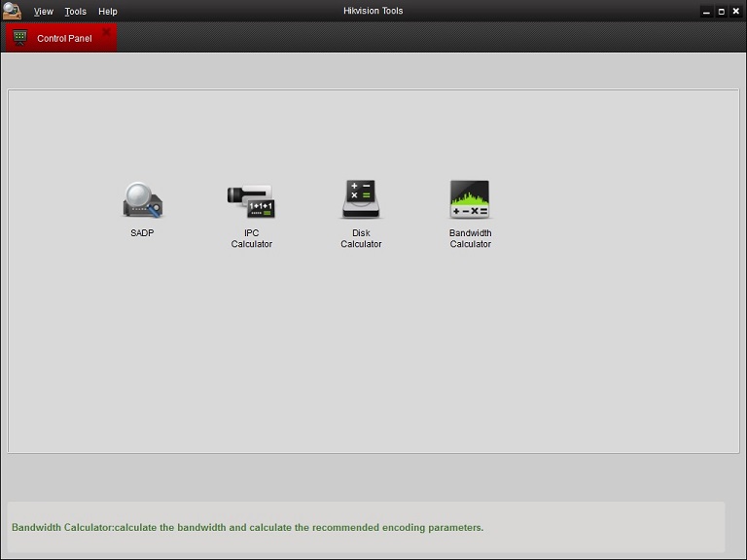This screenshot has height=560, width=747.
Task: Close the Control Panel tab
Action: (x=106, y=32)
